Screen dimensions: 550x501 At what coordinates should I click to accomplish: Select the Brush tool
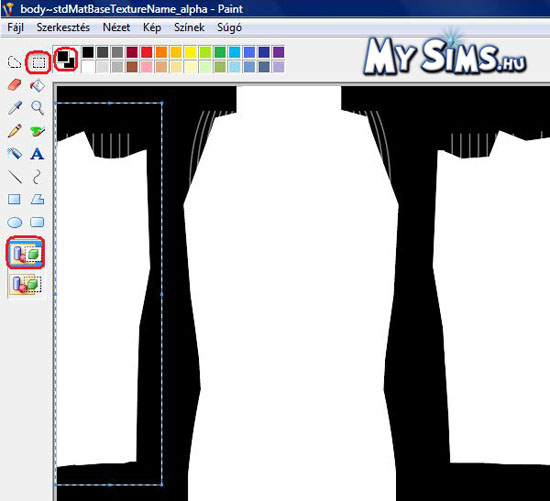pyautogui.click(x=38, y=131)
